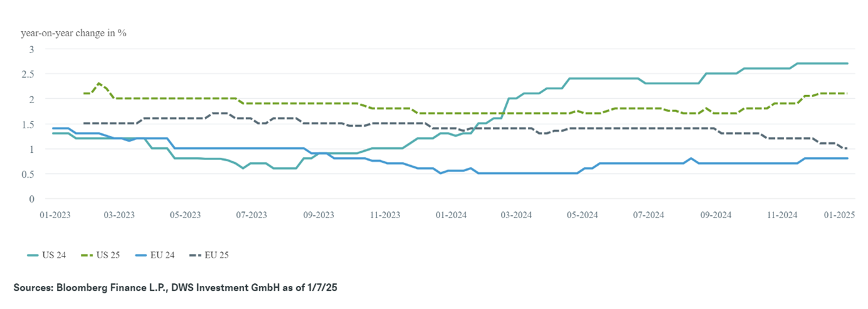868x309 pixels.
Task: Toggle the EU 24 legend entry
Action: (158, 255)
